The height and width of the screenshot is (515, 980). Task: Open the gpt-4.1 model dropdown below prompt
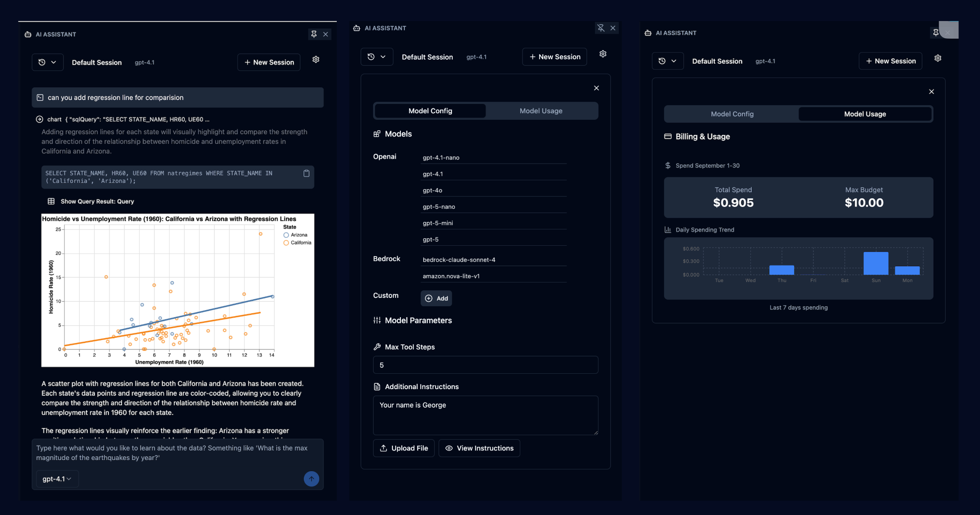point(57,479)
